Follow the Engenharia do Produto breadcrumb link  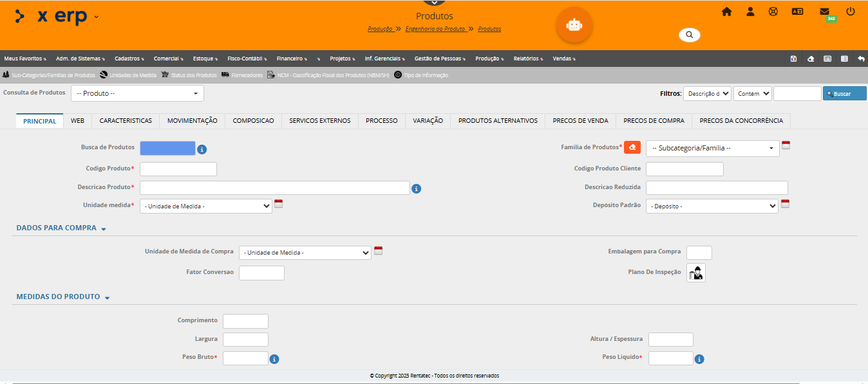[435, 29]
